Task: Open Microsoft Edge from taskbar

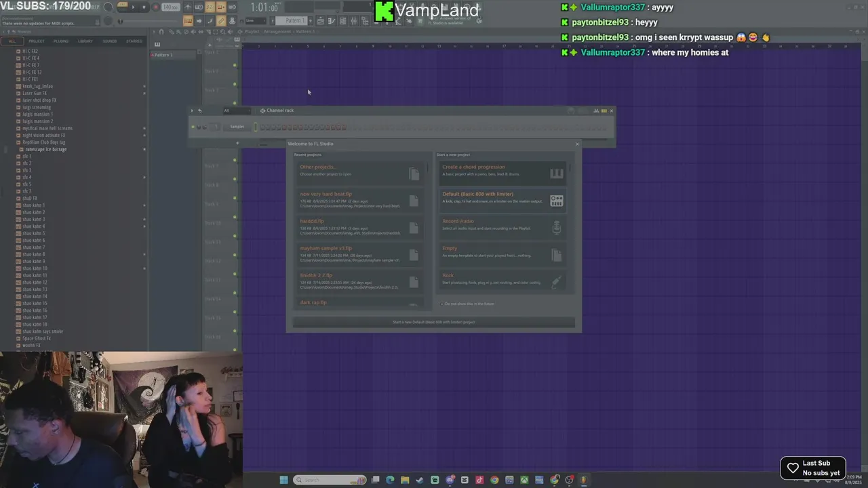Action: pos(390,480)
